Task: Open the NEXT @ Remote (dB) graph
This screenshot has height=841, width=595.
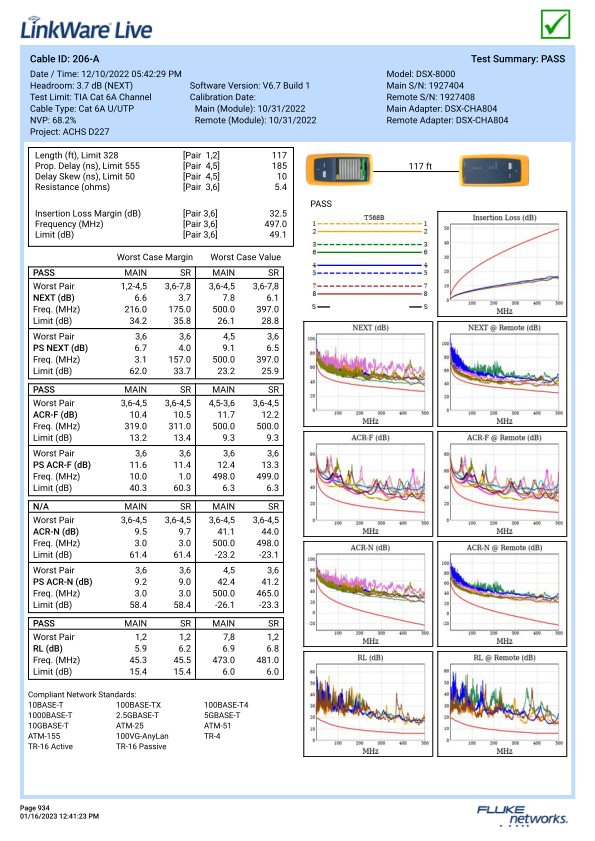Action: 502,374
